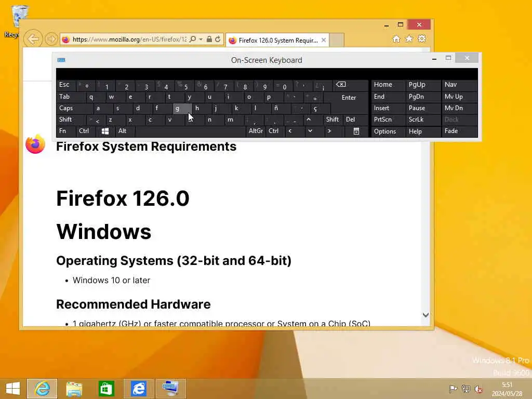Click the network tray icon
Image resolution: width=532 pixels, height=399 pixels.
pos(466,389)
